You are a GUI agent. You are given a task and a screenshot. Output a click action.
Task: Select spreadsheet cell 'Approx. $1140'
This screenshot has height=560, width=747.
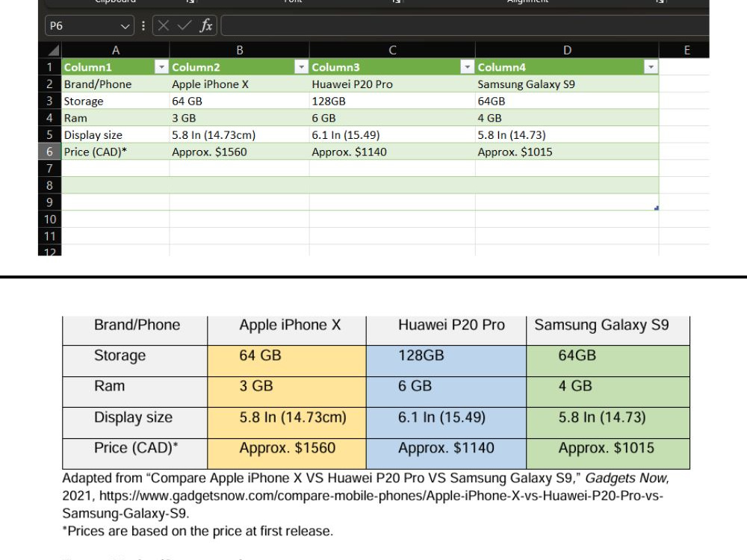coord(392,152)
